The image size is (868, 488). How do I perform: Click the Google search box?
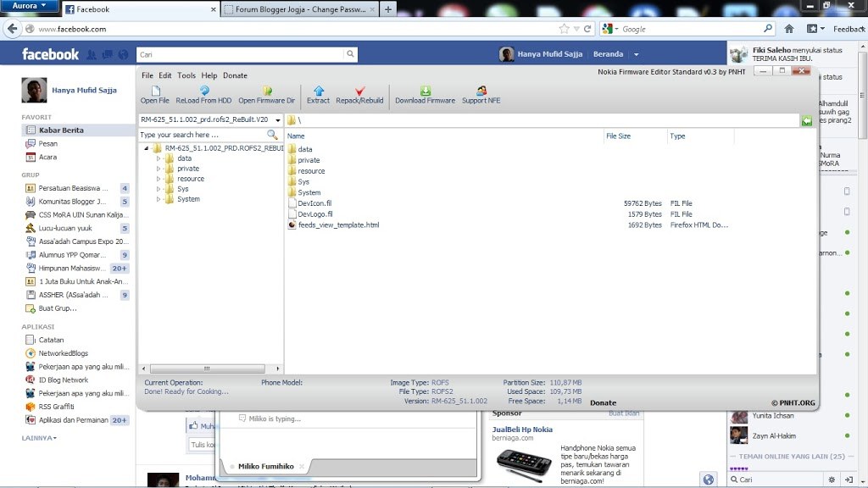(690, 29)
